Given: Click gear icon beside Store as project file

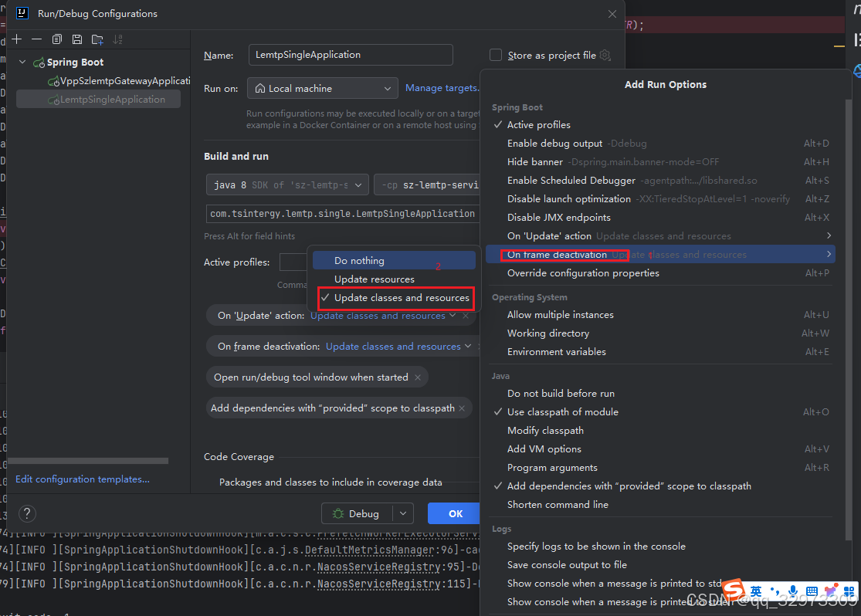Looking at the screenshot, I should (605, 55).
